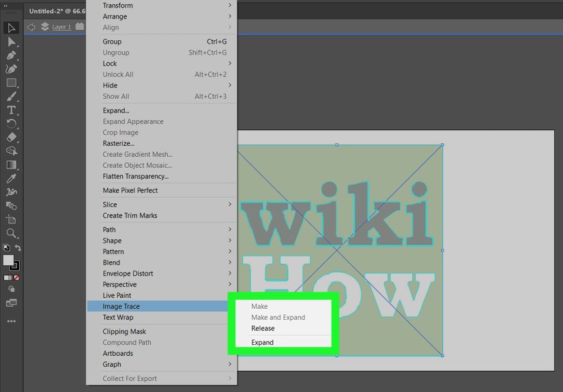Expand the Pattern submenu
Screen dimensions: 563x392
click(162, 252)
